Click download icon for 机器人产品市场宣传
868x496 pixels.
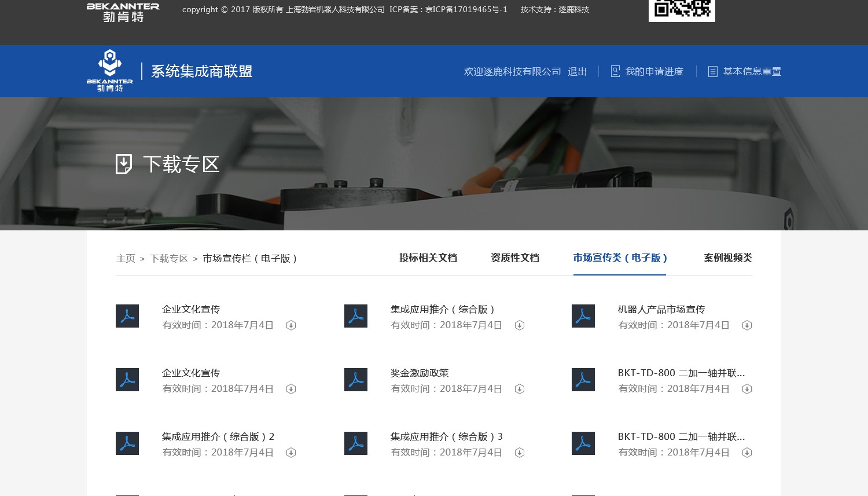(x=747, y=325)
